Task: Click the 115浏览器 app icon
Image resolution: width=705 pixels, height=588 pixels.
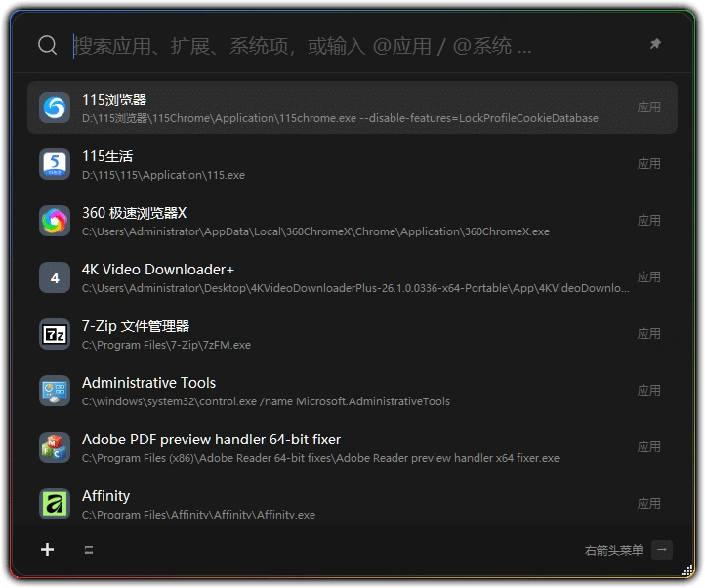Action: click(55, 107)
